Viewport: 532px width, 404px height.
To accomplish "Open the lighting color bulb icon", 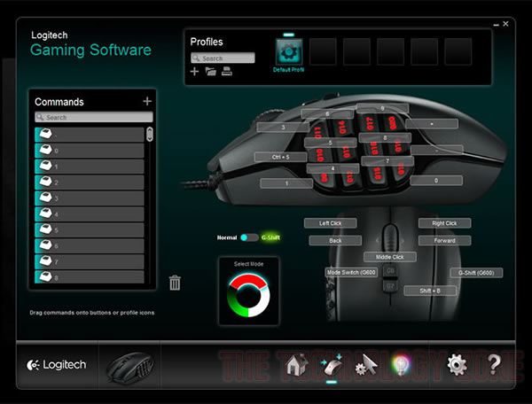I will (401, 365).
